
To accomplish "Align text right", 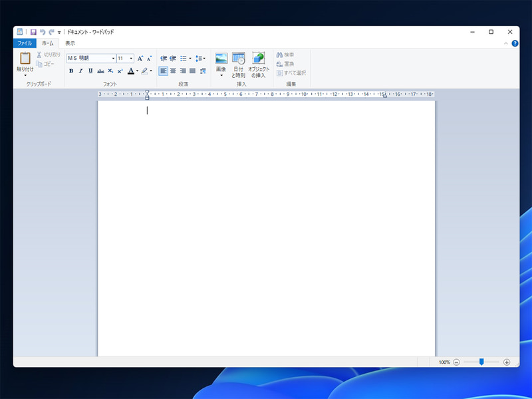I will pos(183,71).
